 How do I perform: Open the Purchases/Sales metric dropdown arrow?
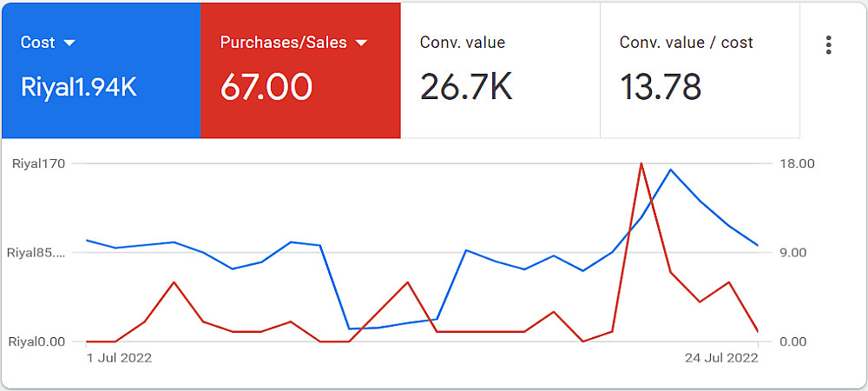pos(361,43)
